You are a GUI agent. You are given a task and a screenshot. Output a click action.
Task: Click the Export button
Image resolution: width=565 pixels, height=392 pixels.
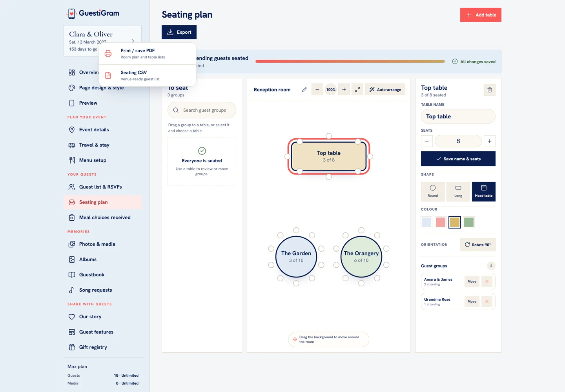click(179, 32)
